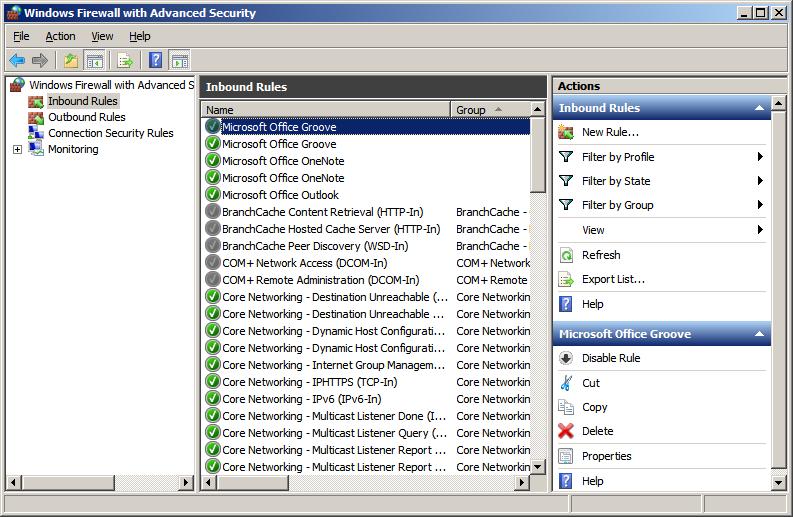
Task: Click the Up one level toolbar icon
Action: coord(71,61)
